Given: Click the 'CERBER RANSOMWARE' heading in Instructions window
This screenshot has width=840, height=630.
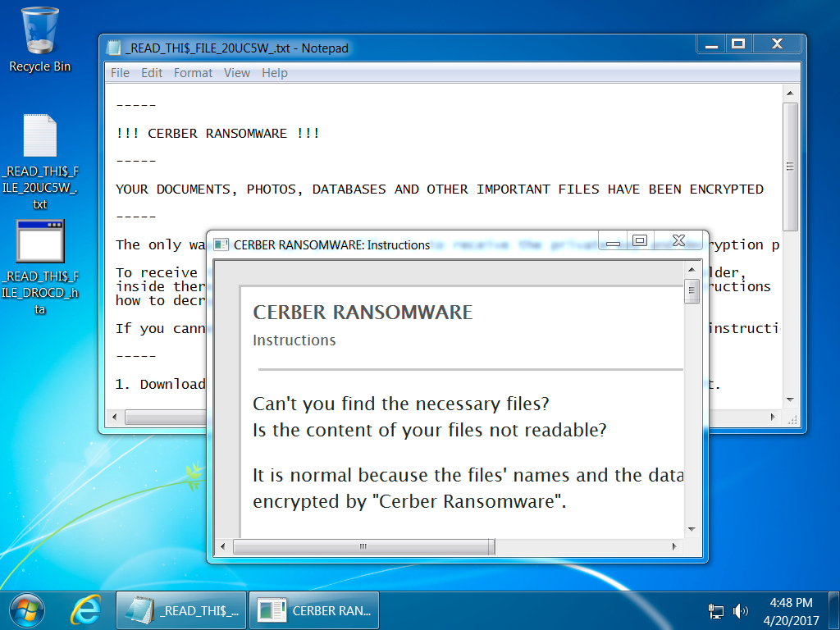Looking at the screenshot, I should [363, 313].
